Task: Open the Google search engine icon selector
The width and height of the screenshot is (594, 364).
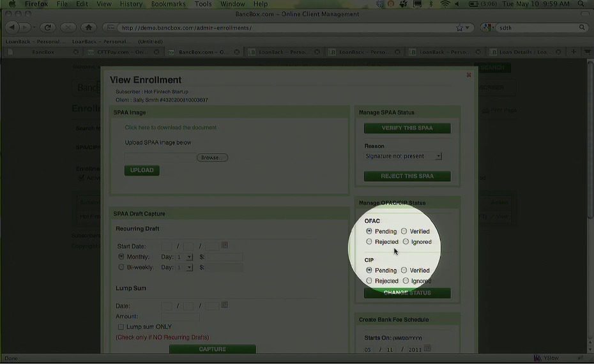Action: coord(488,27)
